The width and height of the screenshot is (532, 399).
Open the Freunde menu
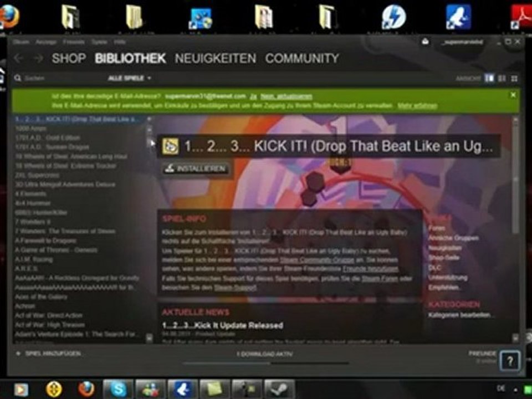[x=74, y=42]
